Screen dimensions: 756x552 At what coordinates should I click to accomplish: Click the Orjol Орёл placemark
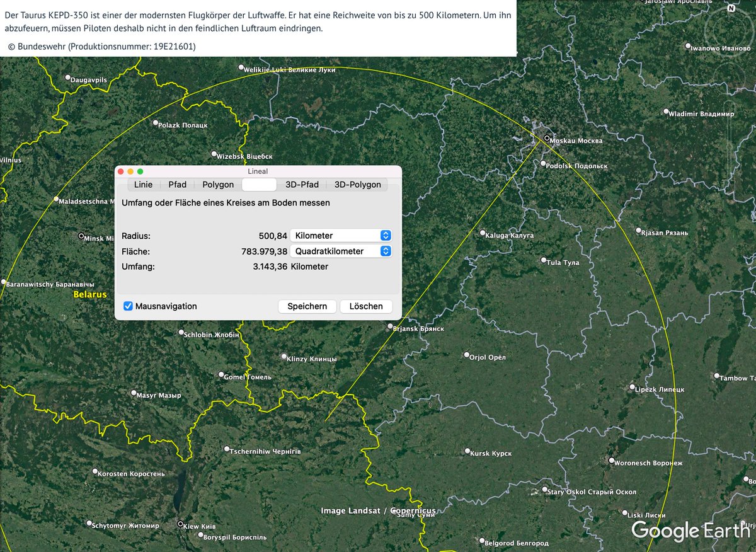(x=467, y=355)
